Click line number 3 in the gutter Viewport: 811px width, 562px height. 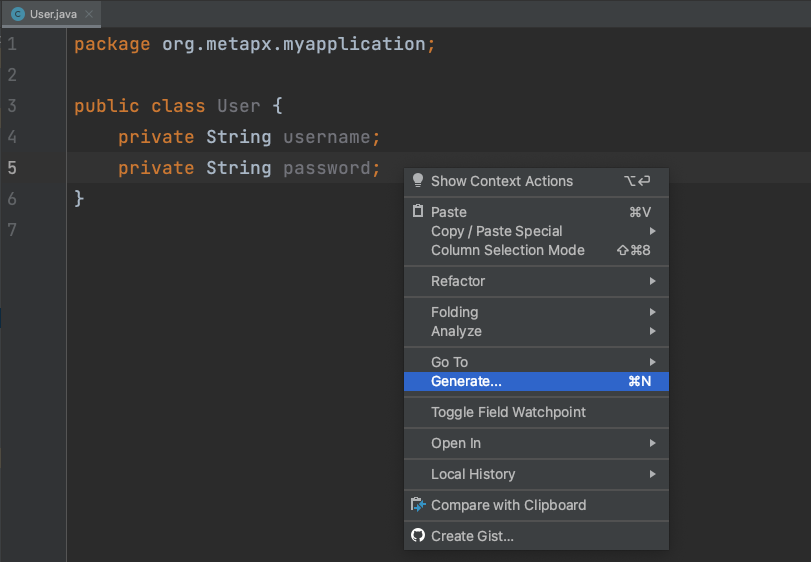[12, 106]
